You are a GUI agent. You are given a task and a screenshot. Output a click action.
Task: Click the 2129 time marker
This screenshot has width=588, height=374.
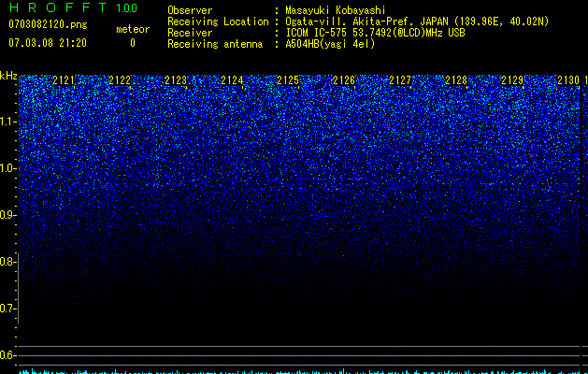(512, 80)
